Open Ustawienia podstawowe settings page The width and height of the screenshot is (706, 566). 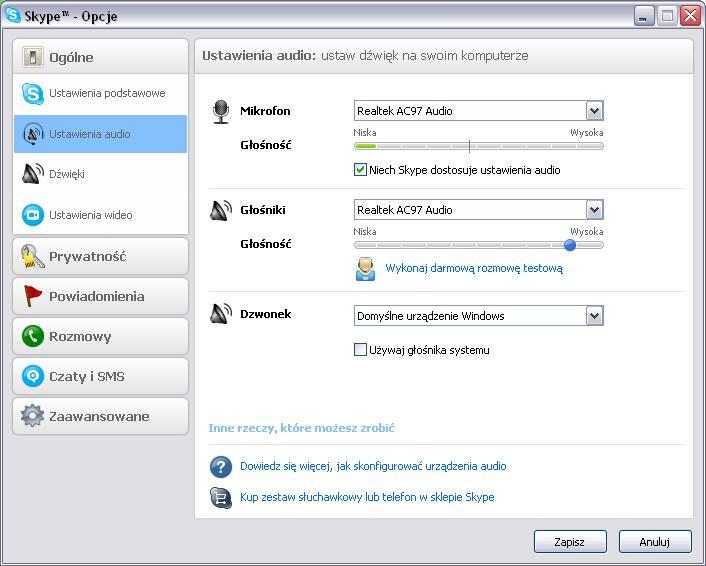click(100, 94)
